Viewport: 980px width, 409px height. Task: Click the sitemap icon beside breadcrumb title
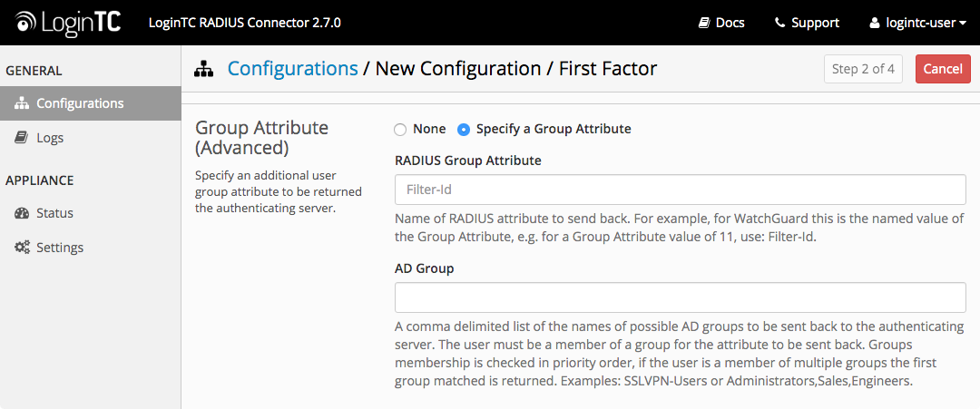(204, 69)
